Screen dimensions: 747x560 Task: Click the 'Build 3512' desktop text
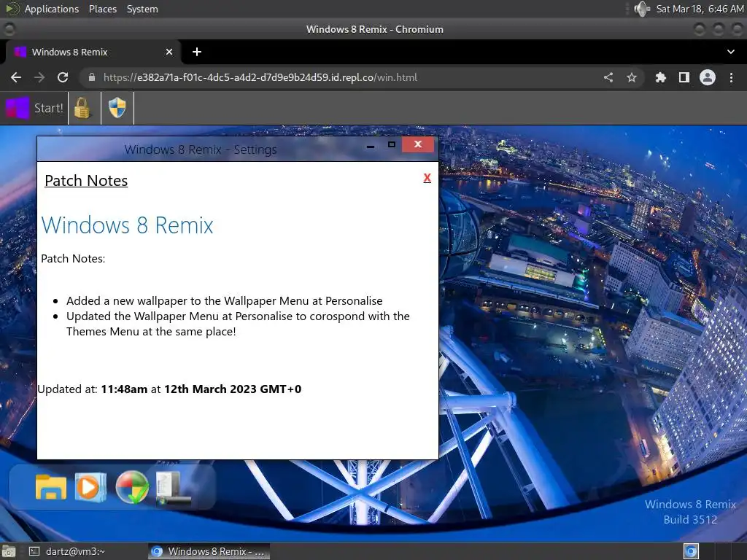tap(690, 519)
